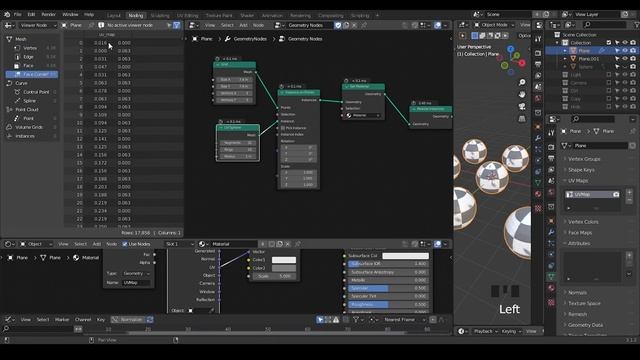Click Color1 white swatch on checker node
This screenshot has width=640, height=360.
pos(284,260)
